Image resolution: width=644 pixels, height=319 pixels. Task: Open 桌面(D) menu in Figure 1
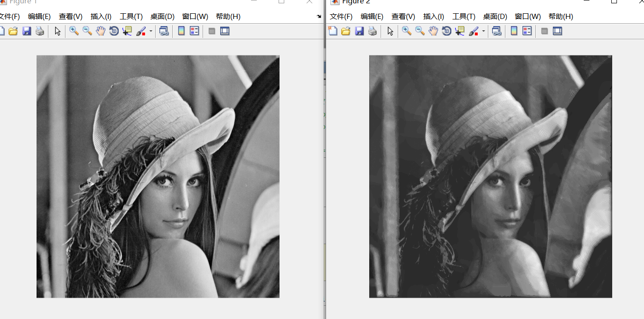[162, 17]
